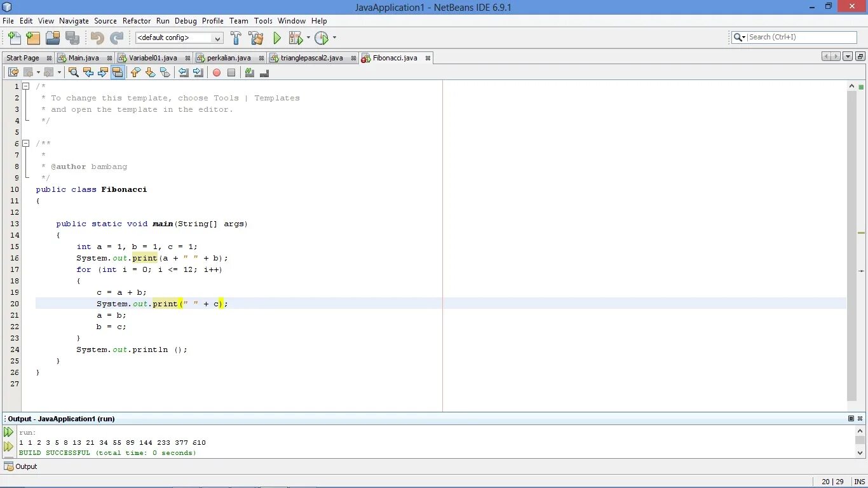The height and width of the screenshot is (488, 868).
Task: Switch to Main.java tab
Action: (x=84, y=58)
